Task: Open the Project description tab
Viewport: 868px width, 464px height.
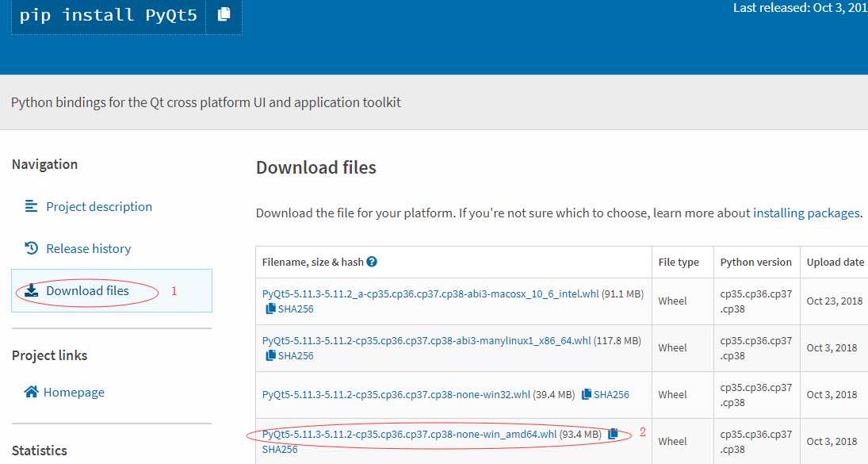Action: pyautogui.click(x=99, y=206)
